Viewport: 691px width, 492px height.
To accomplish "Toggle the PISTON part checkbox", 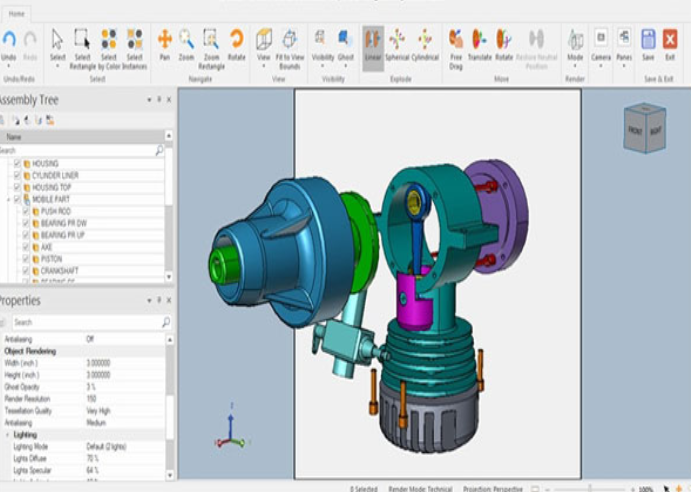I will (26, 259).
